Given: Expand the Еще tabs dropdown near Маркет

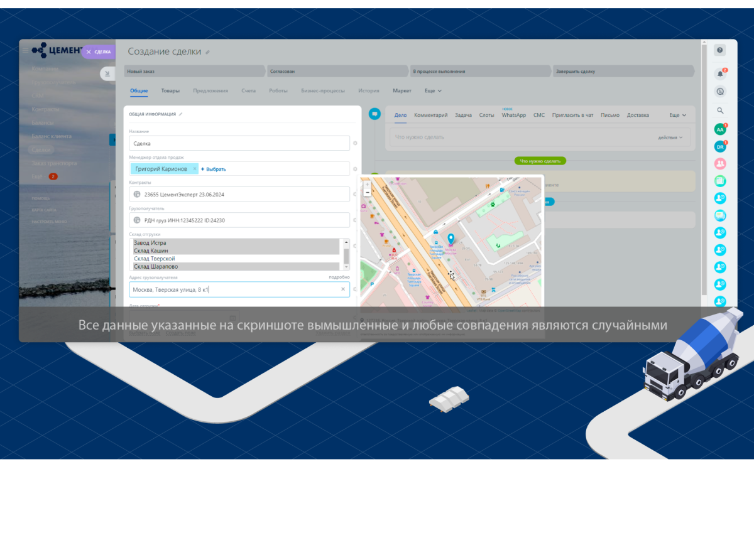Looking at the screenshot, I should point(433,91).
